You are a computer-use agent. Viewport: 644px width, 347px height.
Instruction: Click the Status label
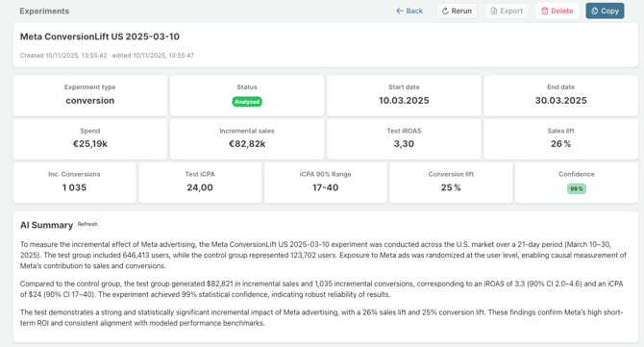coord(247,87)
